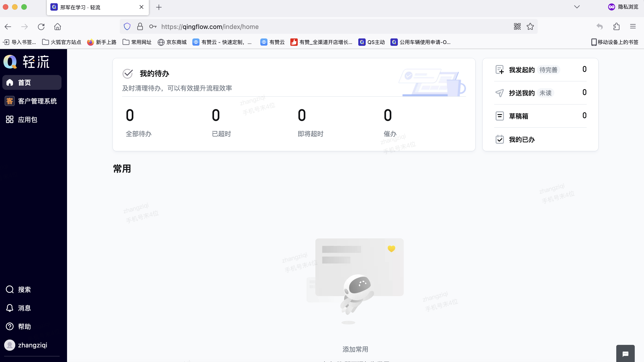Click the browser back arrow
The height and width of the screenshot is (362, 644).
tap(8, 27)
